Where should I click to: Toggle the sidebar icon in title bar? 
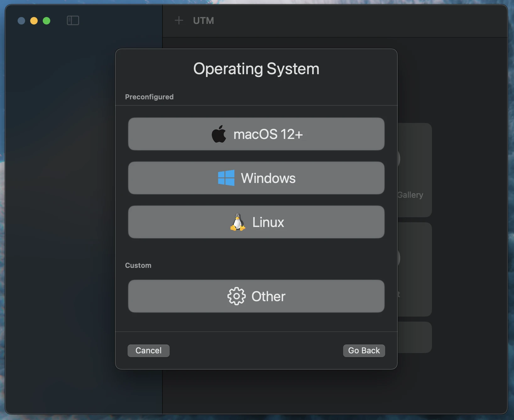73,21
